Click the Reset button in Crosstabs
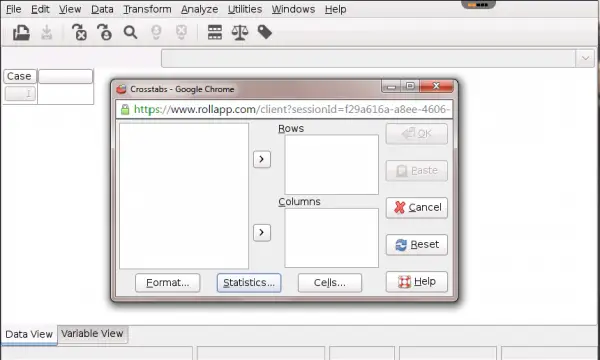The width and height of the screenshot is (600, 360). [417, 244]
